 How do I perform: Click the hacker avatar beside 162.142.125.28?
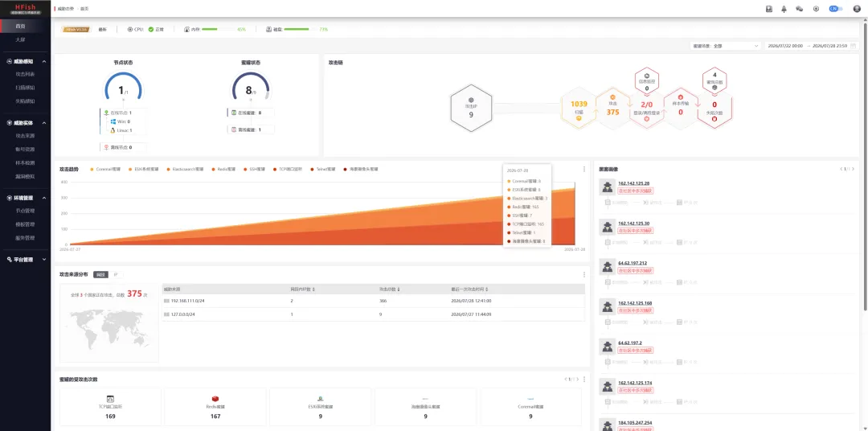click(608, 187)
